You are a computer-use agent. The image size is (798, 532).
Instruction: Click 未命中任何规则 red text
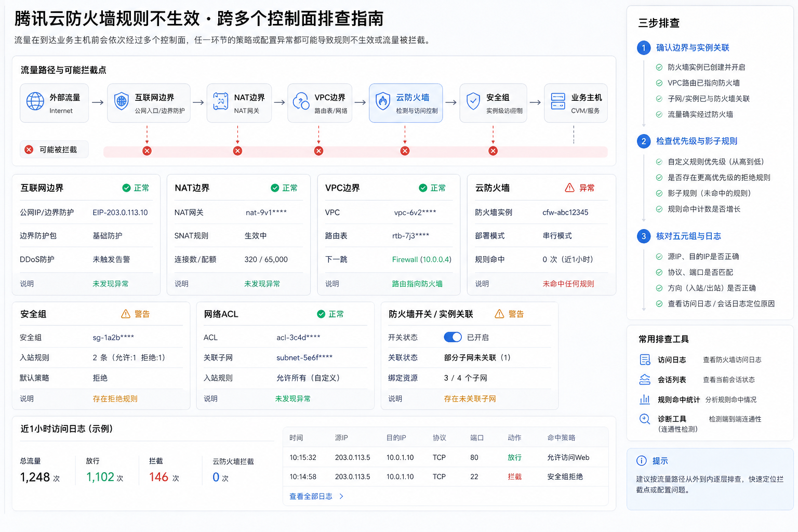click(568, 284)
